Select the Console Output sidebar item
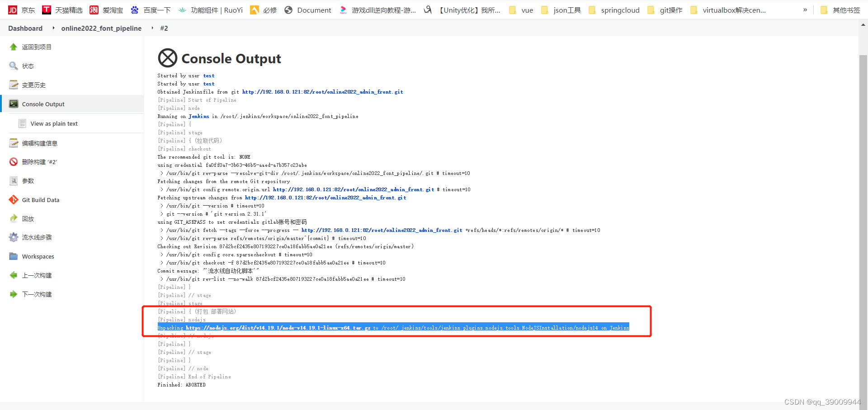 pyautogui.click(x=43, y=104)
